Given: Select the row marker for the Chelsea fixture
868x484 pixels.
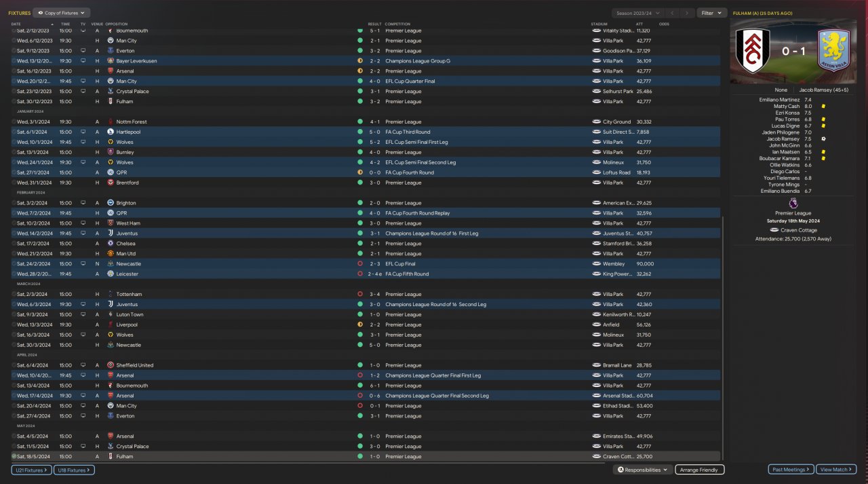Looking at the screenshot, I should (x=14, y=243).
